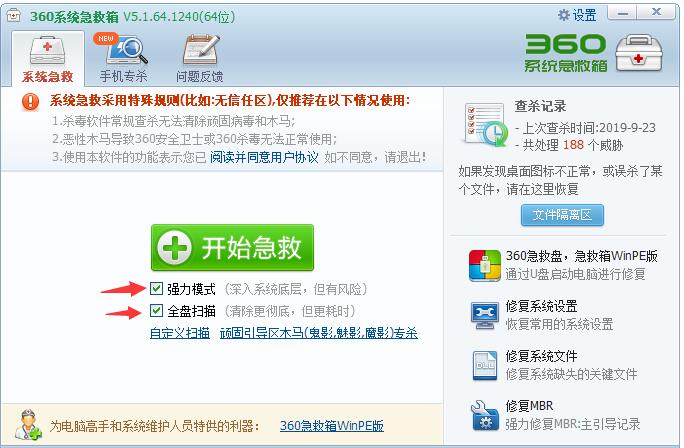The width and height of the screenshot is (684, 448).
Task: Click the doctor icon in bottom bar
Action: click(x=28, y=424)
